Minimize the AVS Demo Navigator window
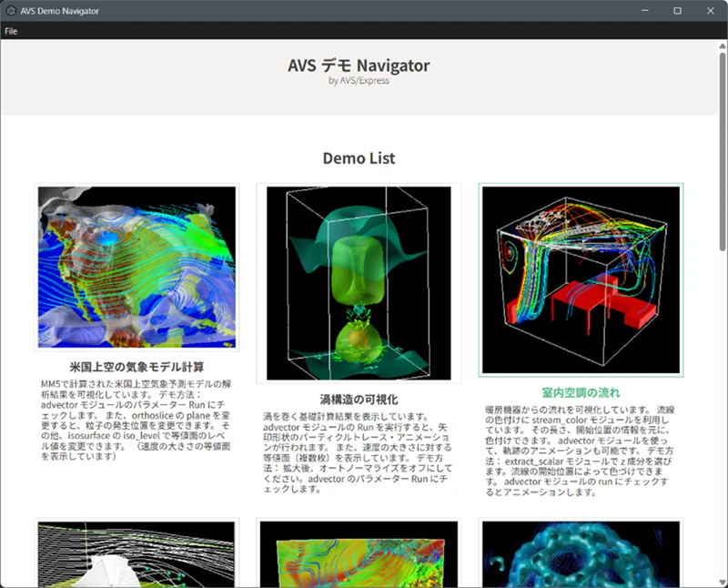Screen dimensions: 728x588 pos(645,11)
